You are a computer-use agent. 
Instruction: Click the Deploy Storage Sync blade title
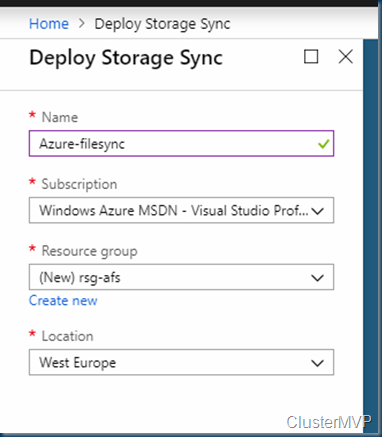coord(126,58)
